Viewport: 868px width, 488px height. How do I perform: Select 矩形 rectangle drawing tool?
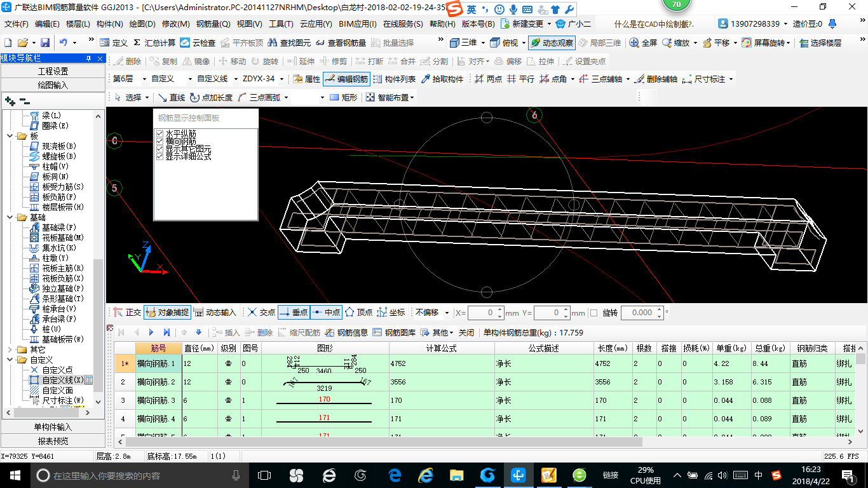343,97
